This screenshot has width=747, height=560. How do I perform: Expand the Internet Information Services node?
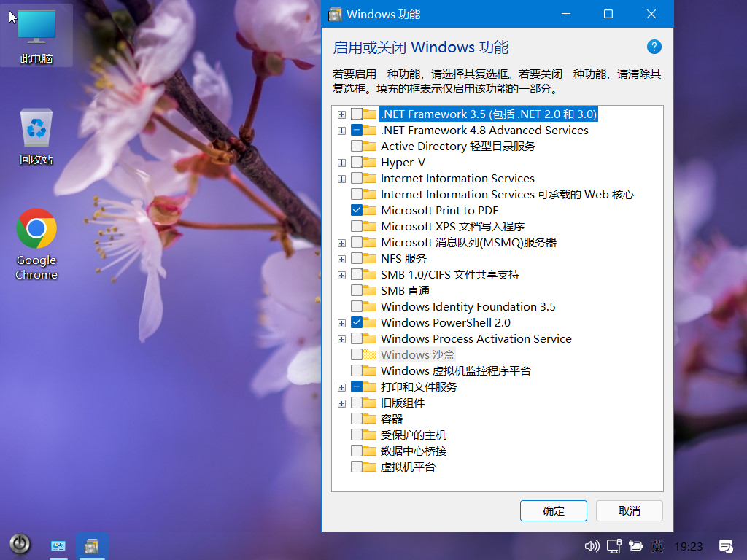[x=341, y=179]
